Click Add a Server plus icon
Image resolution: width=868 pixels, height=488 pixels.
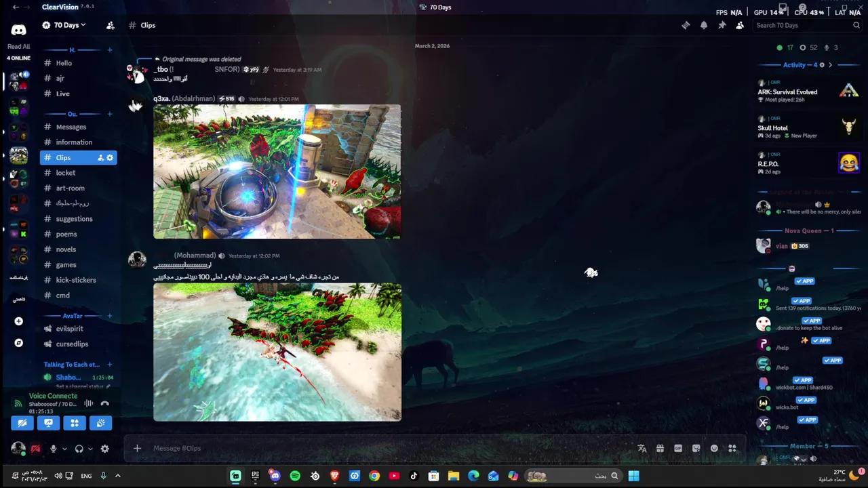(x=18, y=321)
